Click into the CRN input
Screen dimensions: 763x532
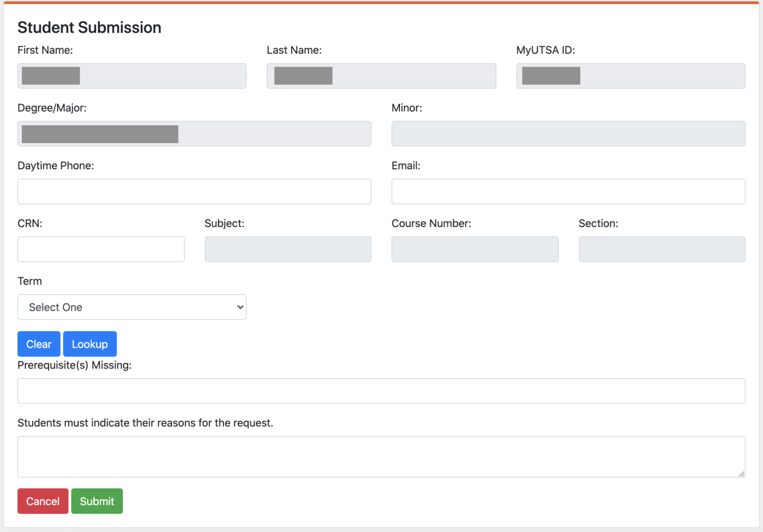click(101, 249)
